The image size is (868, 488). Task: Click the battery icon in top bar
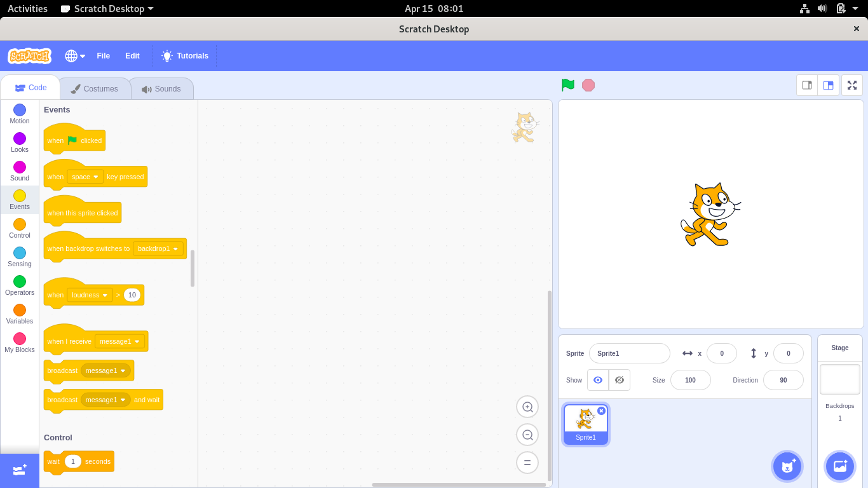(841, 8)
